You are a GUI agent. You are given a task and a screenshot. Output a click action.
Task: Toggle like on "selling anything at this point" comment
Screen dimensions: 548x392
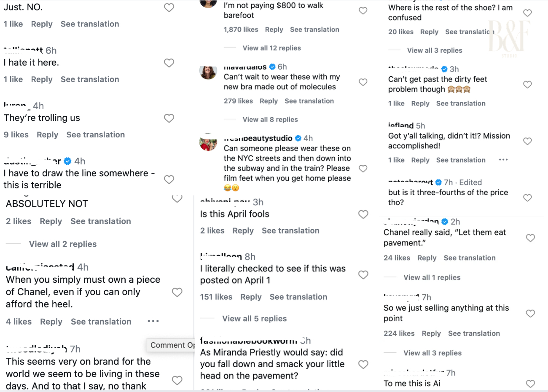[530, 314]
